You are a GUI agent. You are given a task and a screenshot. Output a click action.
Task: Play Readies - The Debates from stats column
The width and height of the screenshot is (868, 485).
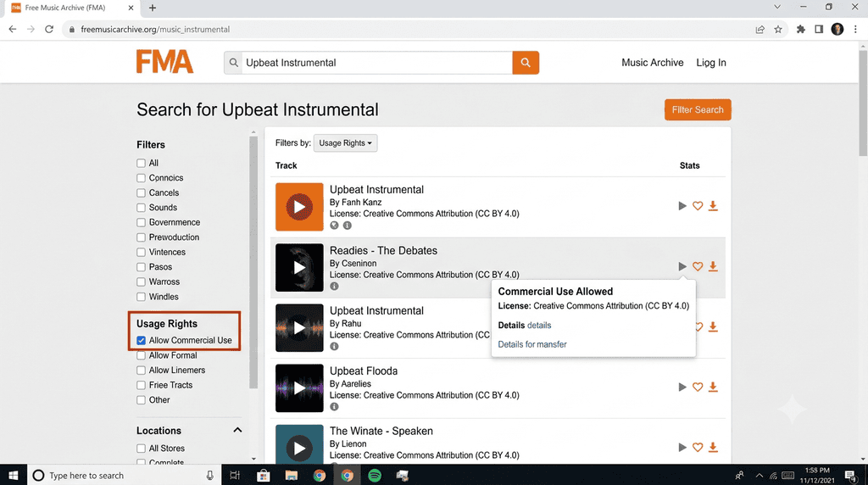[x=682, y=266]
